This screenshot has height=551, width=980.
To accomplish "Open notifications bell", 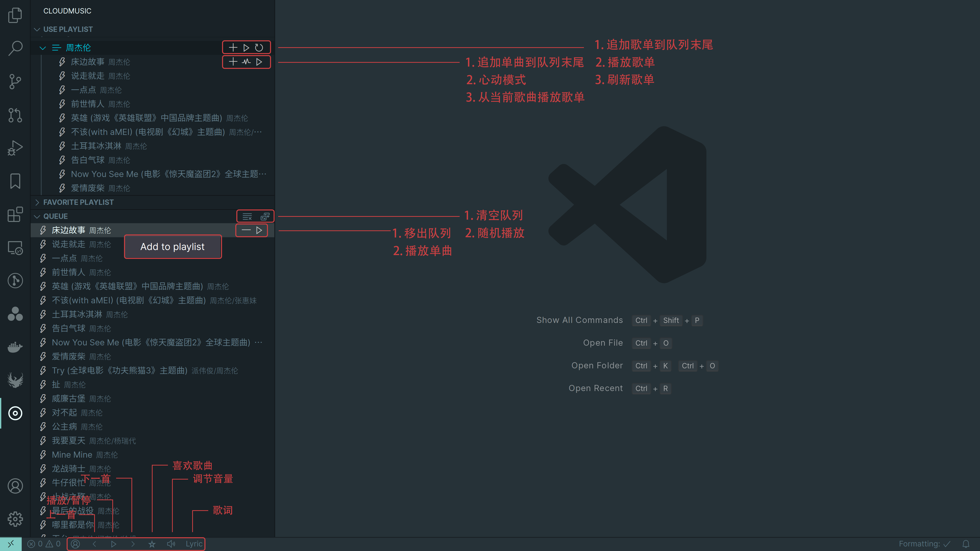I will 966,544.
